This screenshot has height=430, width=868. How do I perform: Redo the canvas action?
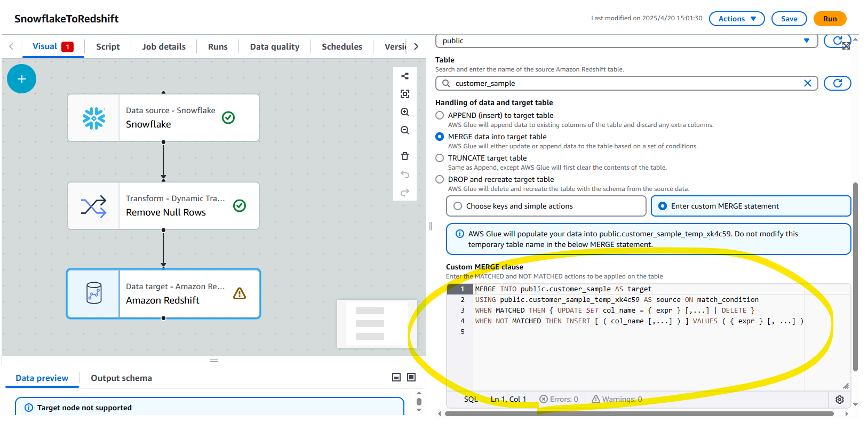[405, 192]
